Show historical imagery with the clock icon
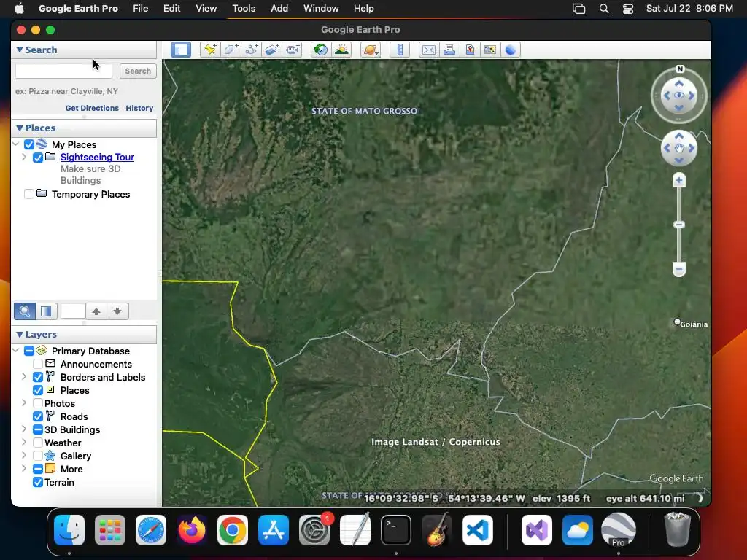 click(321, 50)
